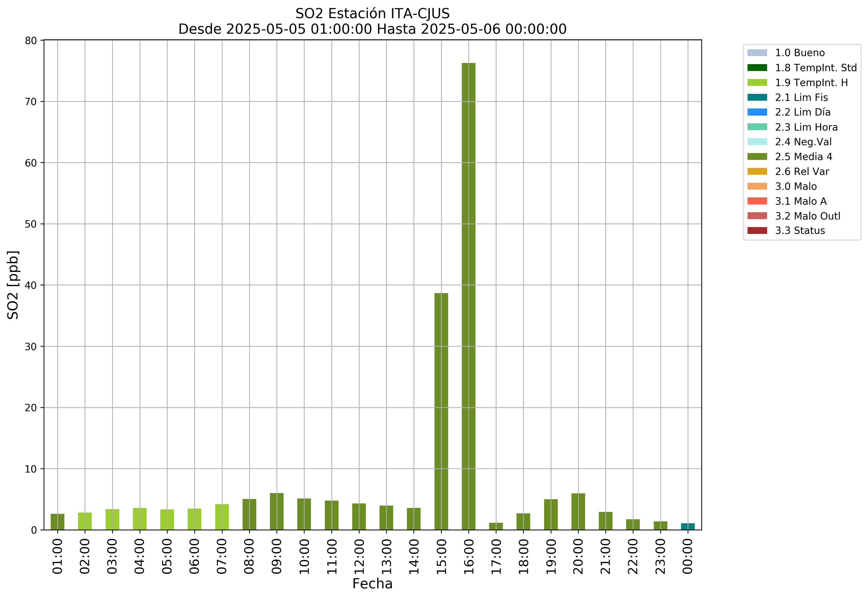Click the bar at 19:00

point(551,515)
